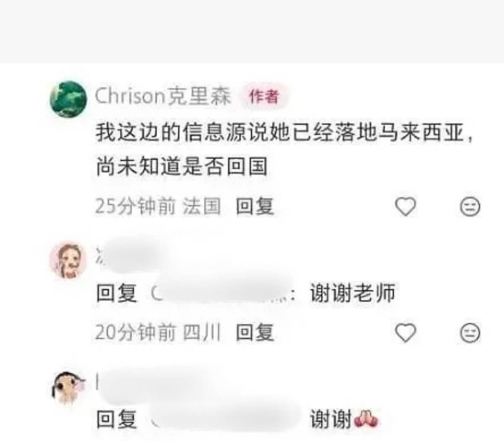Tap the 法国 location label

202,206
